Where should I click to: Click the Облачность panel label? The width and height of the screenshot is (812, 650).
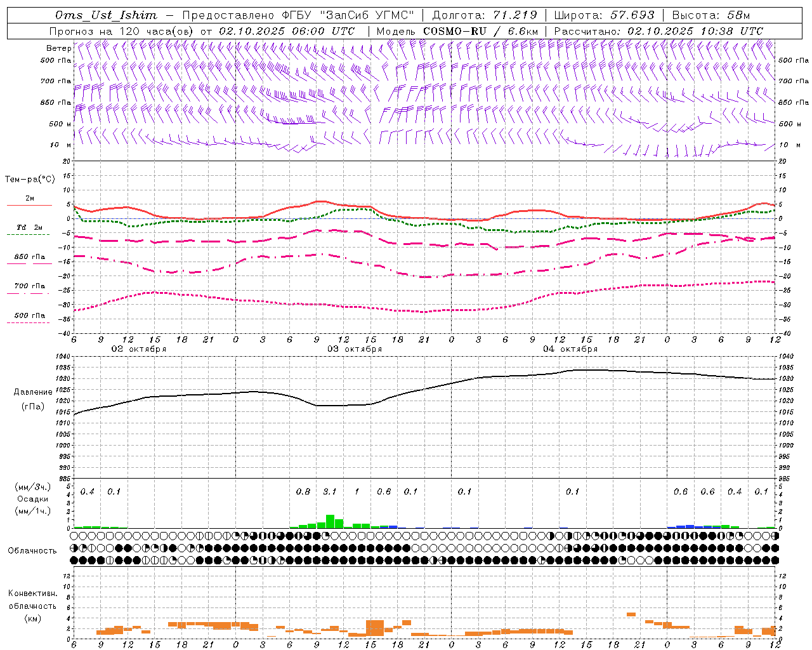(32, 551)
